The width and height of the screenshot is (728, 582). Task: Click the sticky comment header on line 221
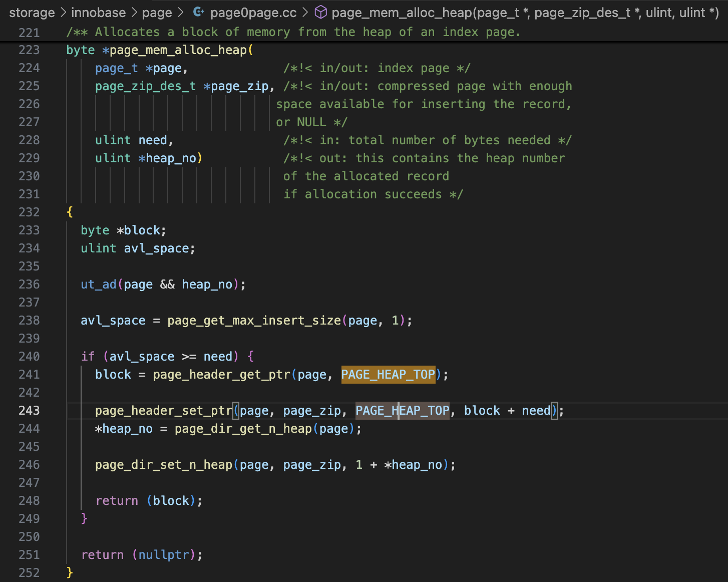coord(293,32)
